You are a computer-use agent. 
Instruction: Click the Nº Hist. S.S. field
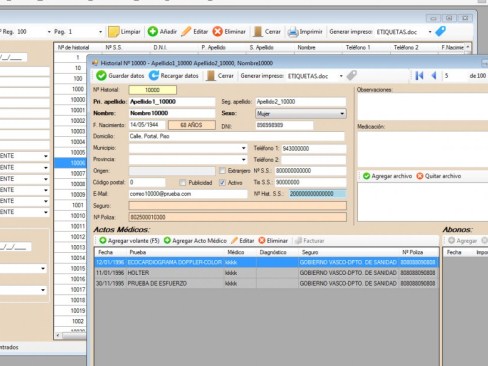[x=317, y=194]
